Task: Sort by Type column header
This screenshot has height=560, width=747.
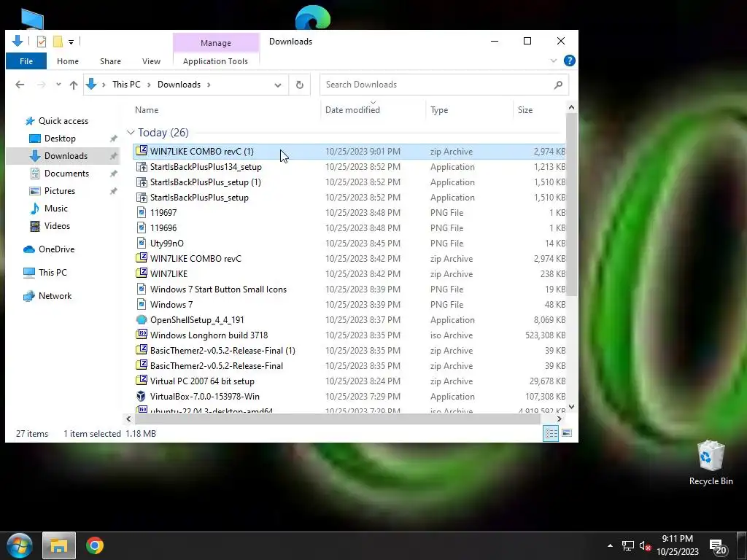Action: click(439, 110)
